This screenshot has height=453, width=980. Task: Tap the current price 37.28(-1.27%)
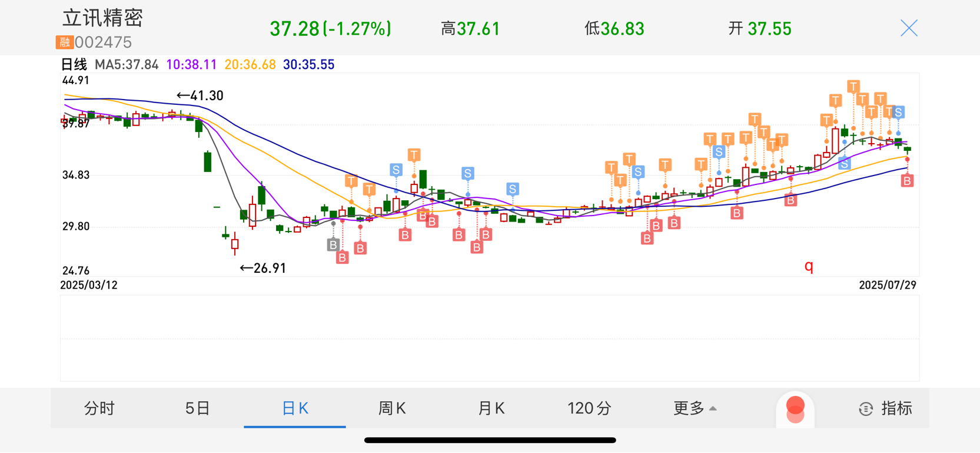330,29
